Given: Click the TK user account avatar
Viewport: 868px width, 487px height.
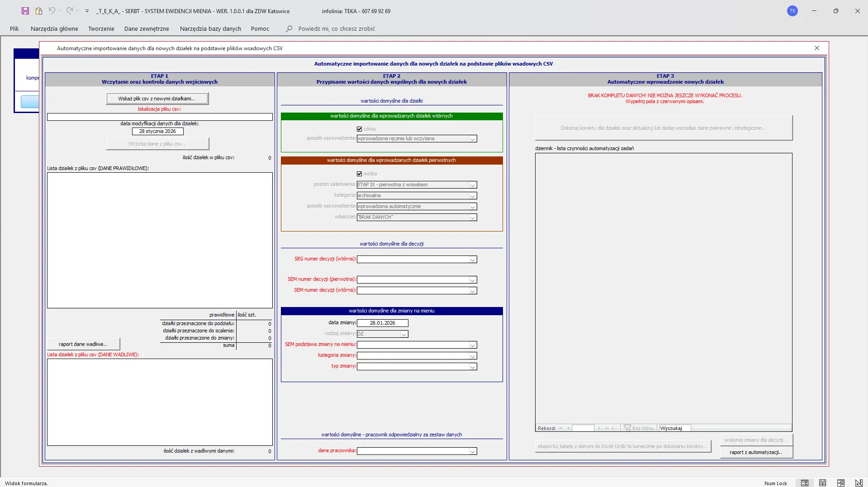Looking at the screenshot, I should [x=792, y=11].
